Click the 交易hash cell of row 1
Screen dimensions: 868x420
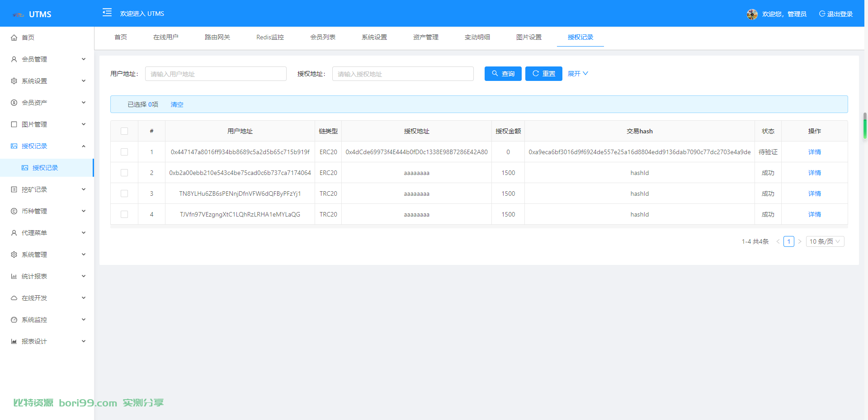(x=640, y=152)
